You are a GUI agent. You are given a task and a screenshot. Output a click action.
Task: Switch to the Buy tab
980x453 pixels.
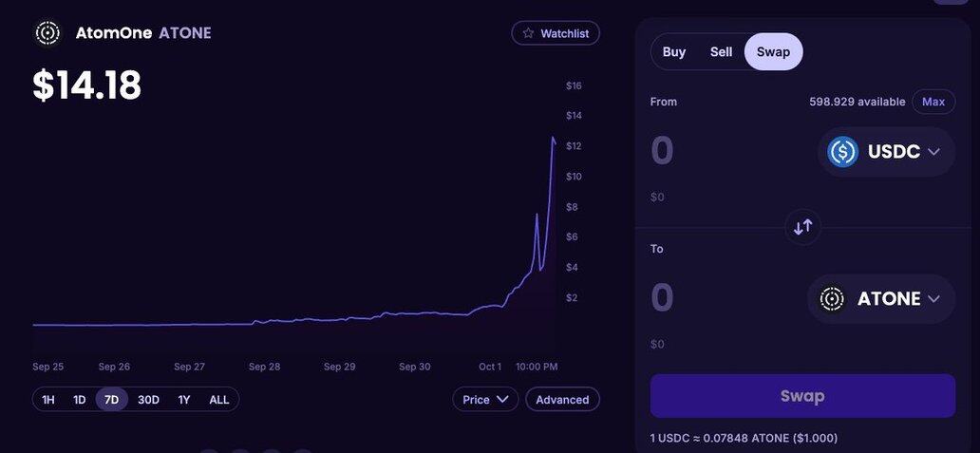tap(674, 52)
